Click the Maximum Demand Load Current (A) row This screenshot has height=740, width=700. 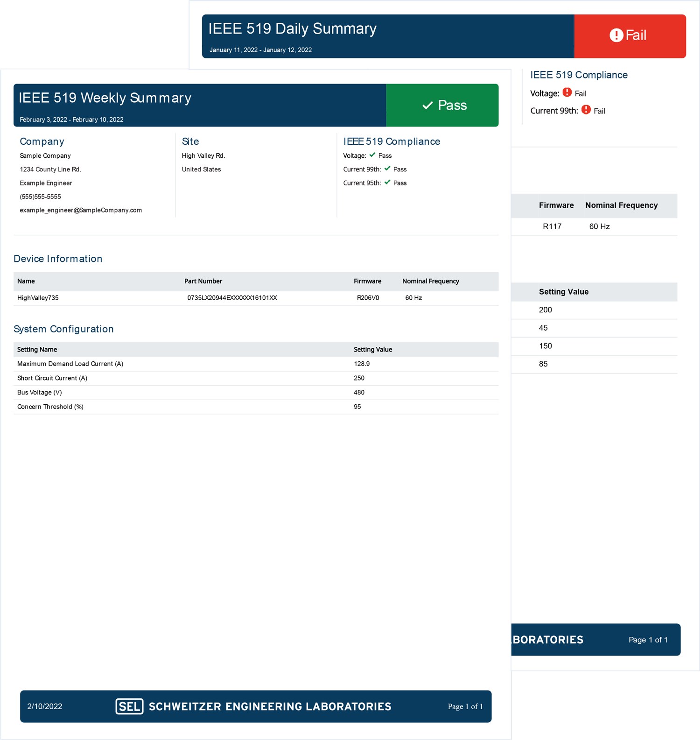(x=256, y=364)
